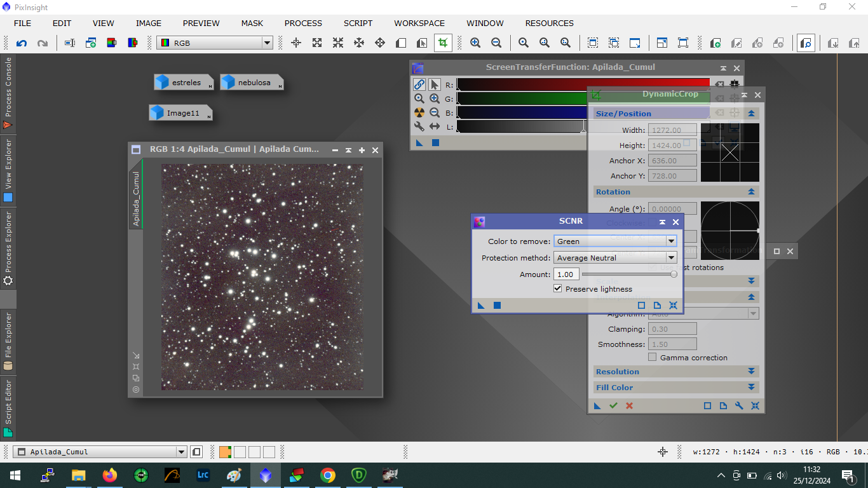Screen dimensions: 868x488
Task: Click the Windows Start button
Action: coord(15,475)
